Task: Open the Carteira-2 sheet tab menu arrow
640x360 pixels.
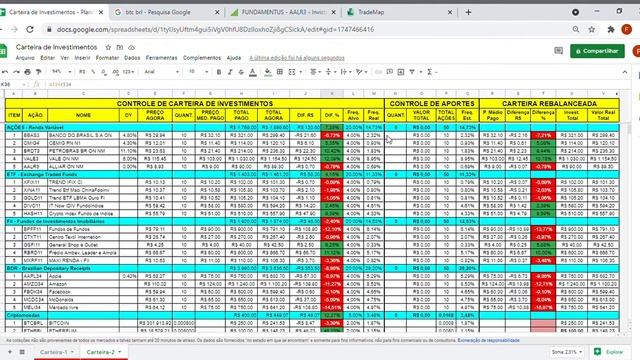Action: tap(120, 352)
